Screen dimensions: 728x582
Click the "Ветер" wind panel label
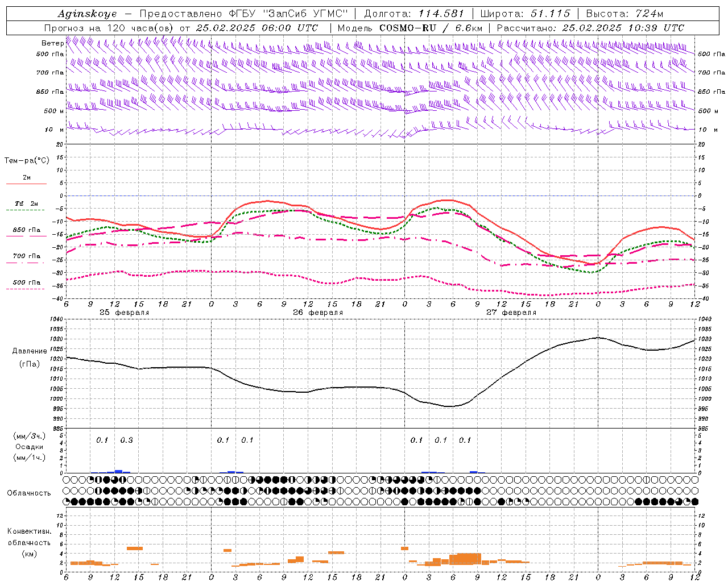coord(52,43)
